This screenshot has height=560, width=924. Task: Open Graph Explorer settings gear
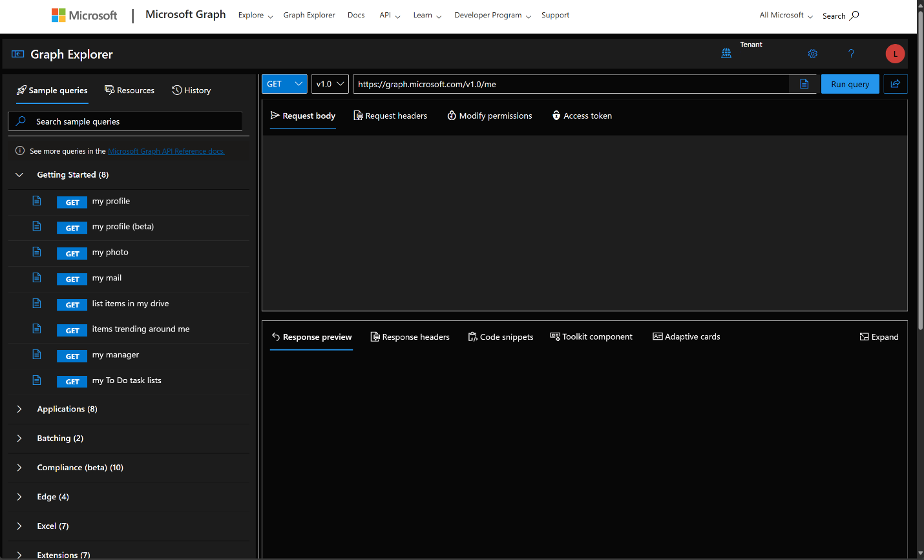812,54
